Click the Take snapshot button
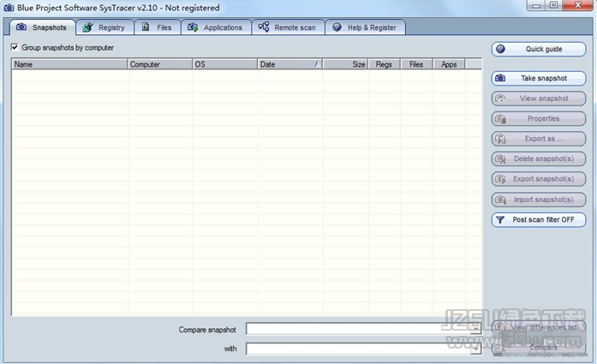Image resolution: width=597 pixels, height=364 pixels. coord(539,79)
